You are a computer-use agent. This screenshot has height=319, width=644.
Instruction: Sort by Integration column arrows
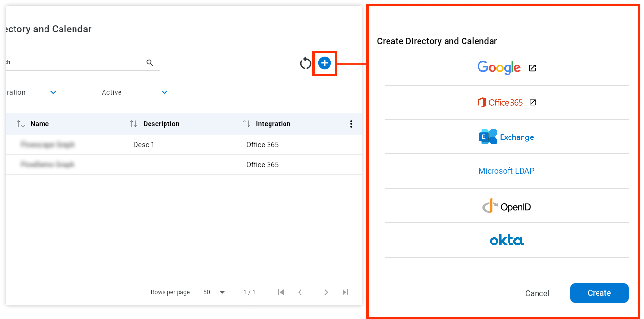(246, 124)
